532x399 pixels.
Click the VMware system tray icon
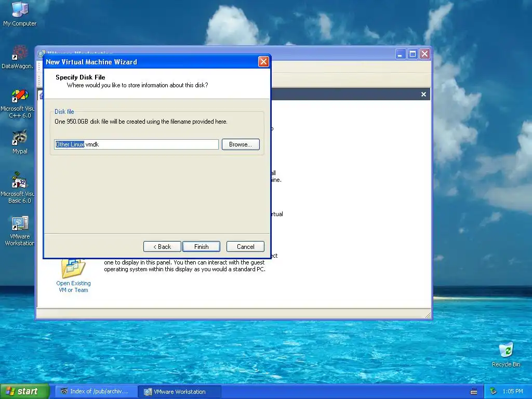click(x=493, y=392)
